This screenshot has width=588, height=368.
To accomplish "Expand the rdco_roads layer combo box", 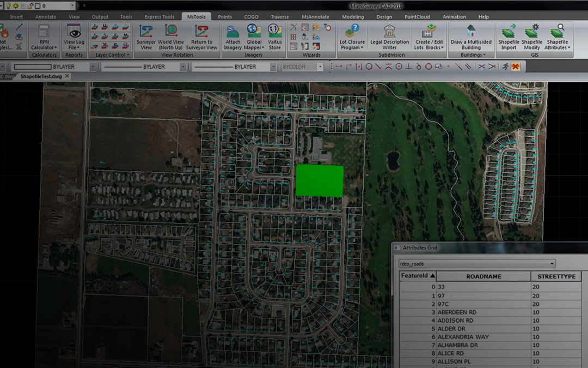I will point(552,264).
